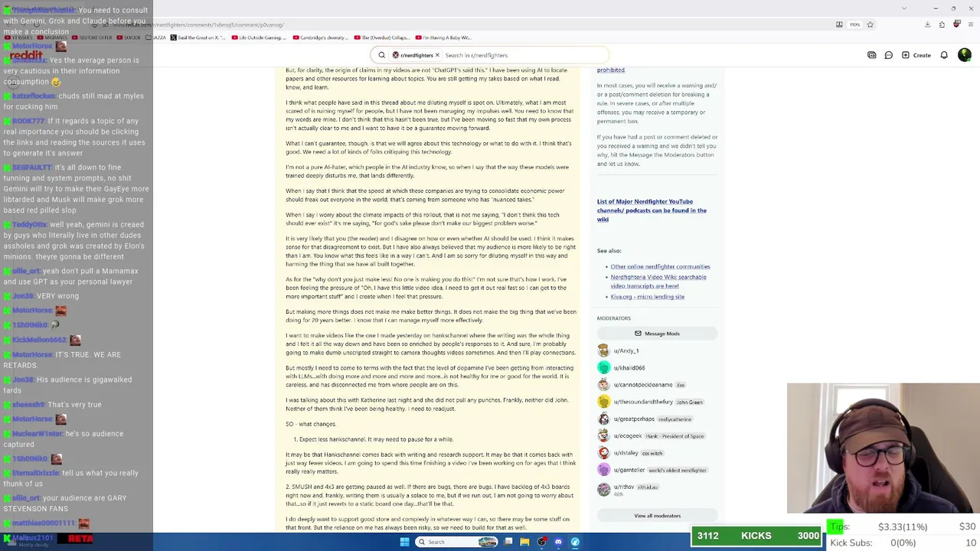Open Reddit notifications bell

click(x=944, y=55)
